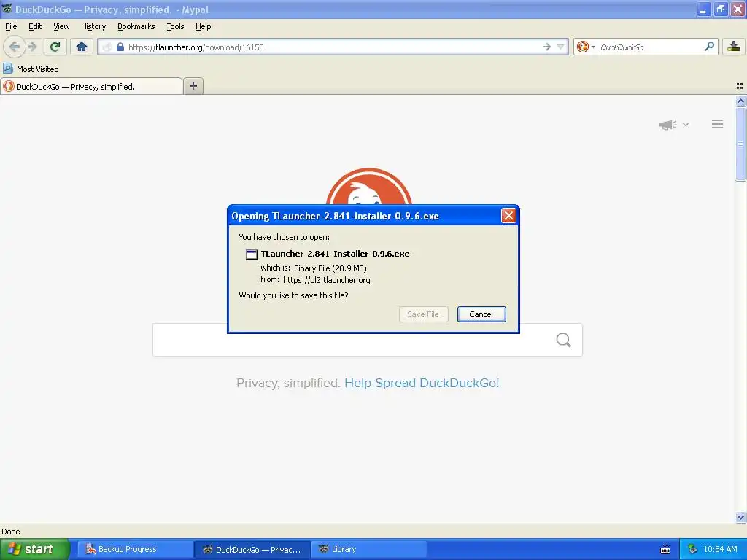Open the History menu
This screenshot has height=560, width=747.
point(93,26)
